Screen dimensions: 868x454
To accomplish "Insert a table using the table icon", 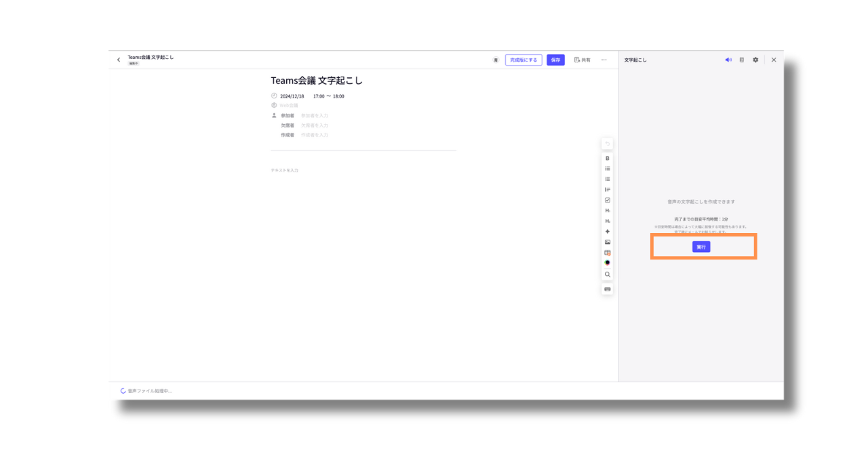I will click(607, 252).
